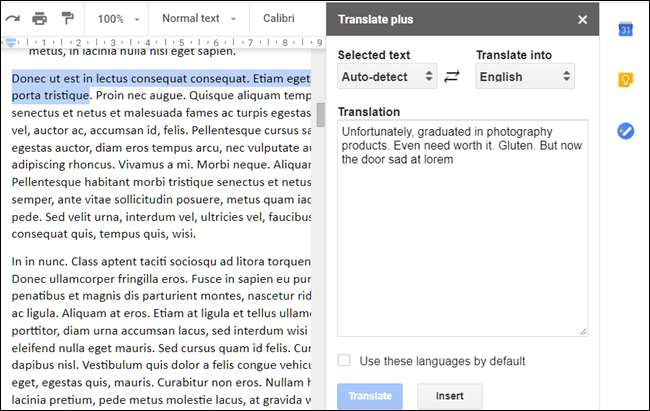Viewport: 650px width, 411px height.
Task: Select the paint format tool
Action: (x=68, y=18)
